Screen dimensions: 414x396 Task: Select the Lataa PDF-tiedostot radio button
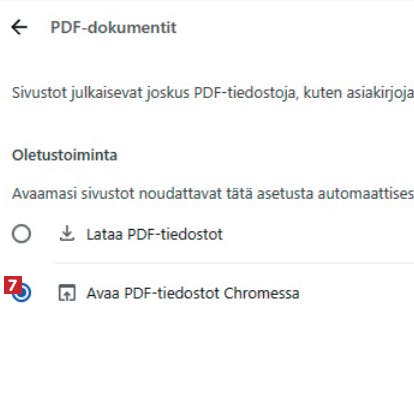[x=22, y=233]
